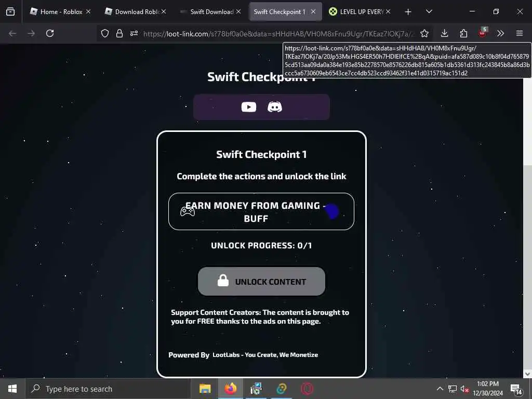Open the uBlock Origin extension icon
Screen dimensions: 532x399
[483, 33]
